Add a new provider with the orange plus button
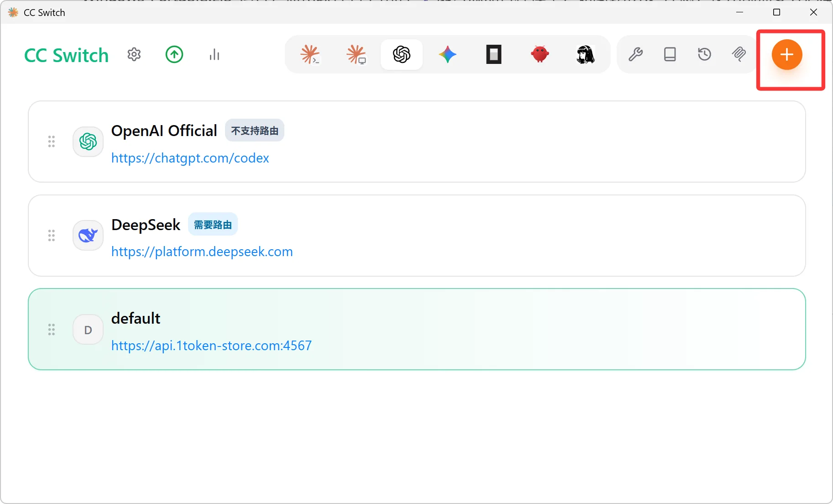Viewport: 833px width, 504px height. 787,55
